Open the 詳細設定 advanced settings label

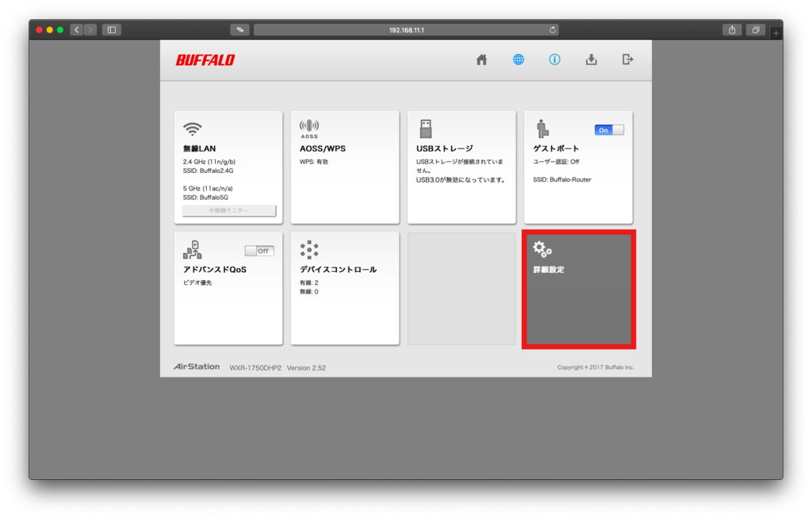pyautogui.click(x=549, y=270)
